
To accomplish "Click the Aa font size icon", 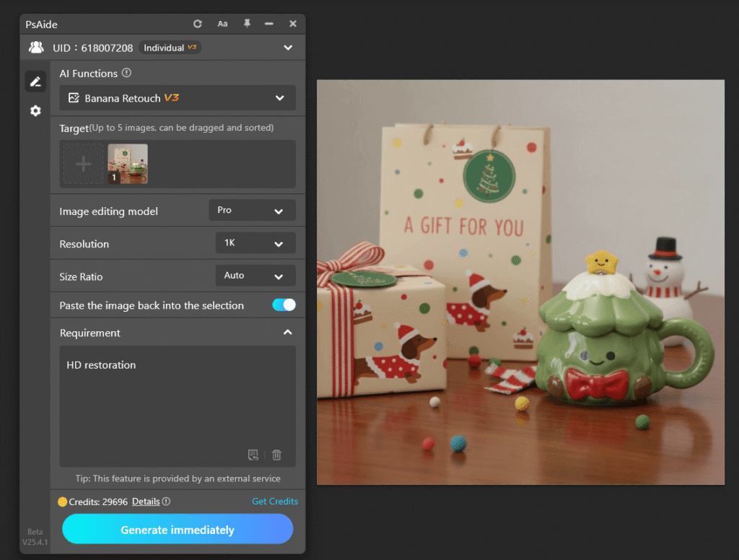I will pyautogui.click(x=222, y=23).
